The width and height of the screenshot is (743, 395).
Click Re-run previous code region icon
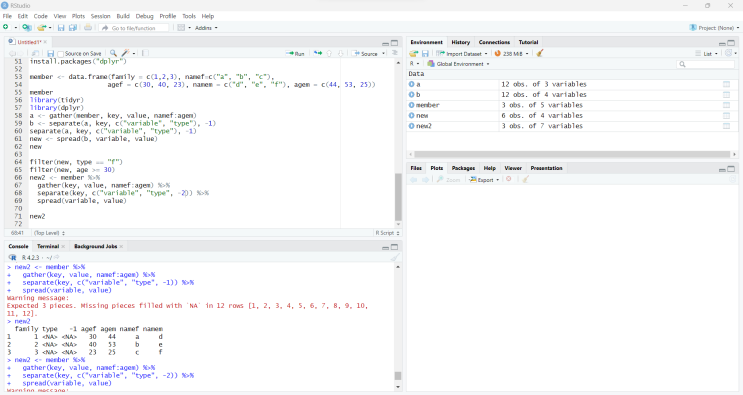click(x=317, y=53)
